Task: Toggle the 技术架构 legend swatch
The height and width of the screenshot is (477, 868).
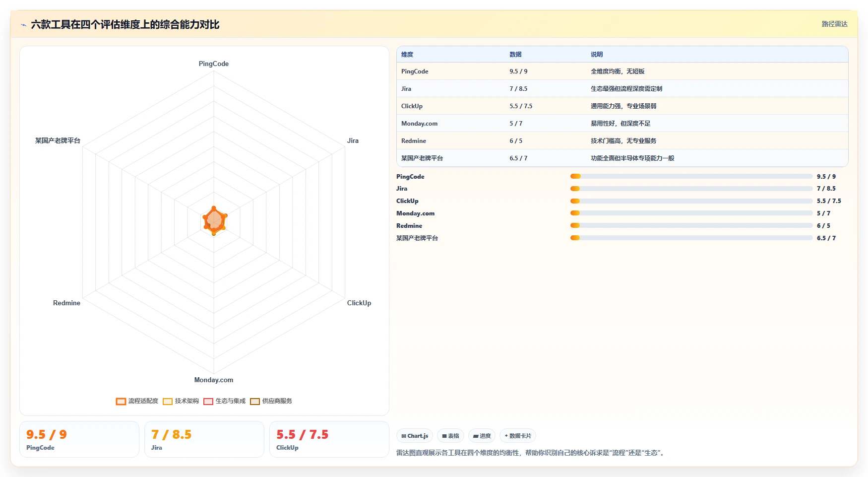Action: pyautogui.click(x=168, y=401)
